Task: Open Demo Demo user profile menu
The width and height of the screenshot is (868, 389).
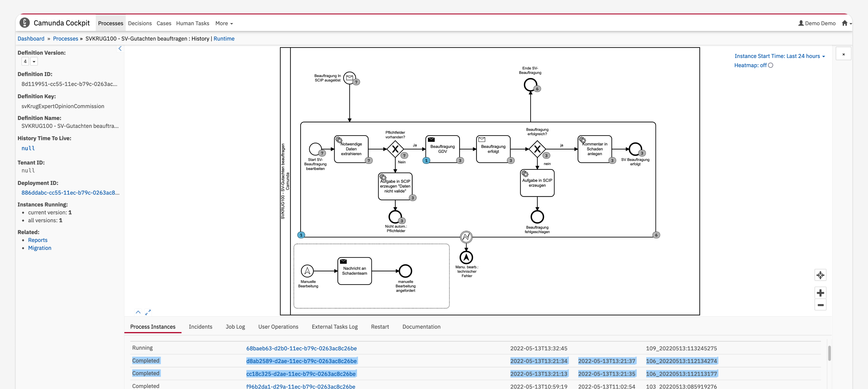Action: pyautogui.click(x=817, y=23)
